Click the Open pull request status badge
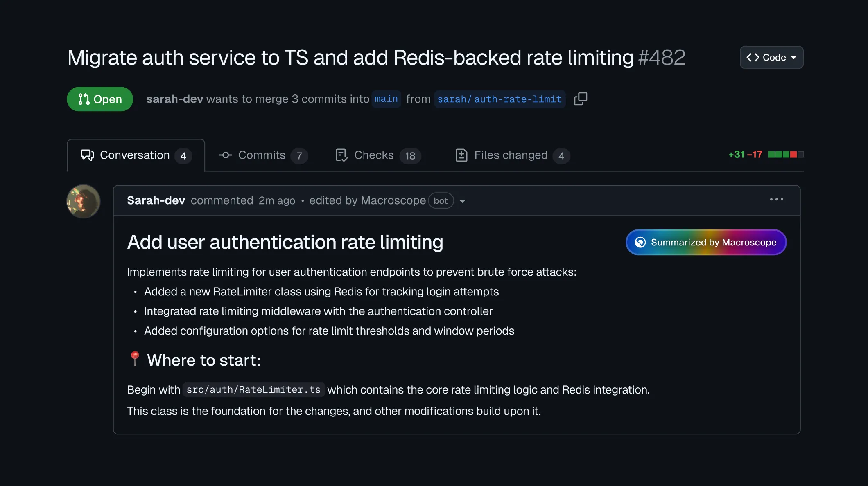Screen dimensions: 868x486 pos(100,99)
